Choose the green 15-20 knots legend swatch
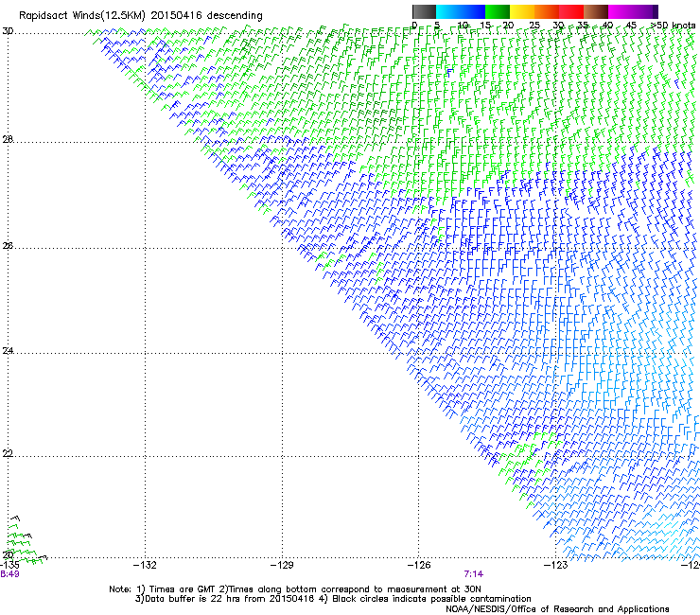 (x=498, y=11)
